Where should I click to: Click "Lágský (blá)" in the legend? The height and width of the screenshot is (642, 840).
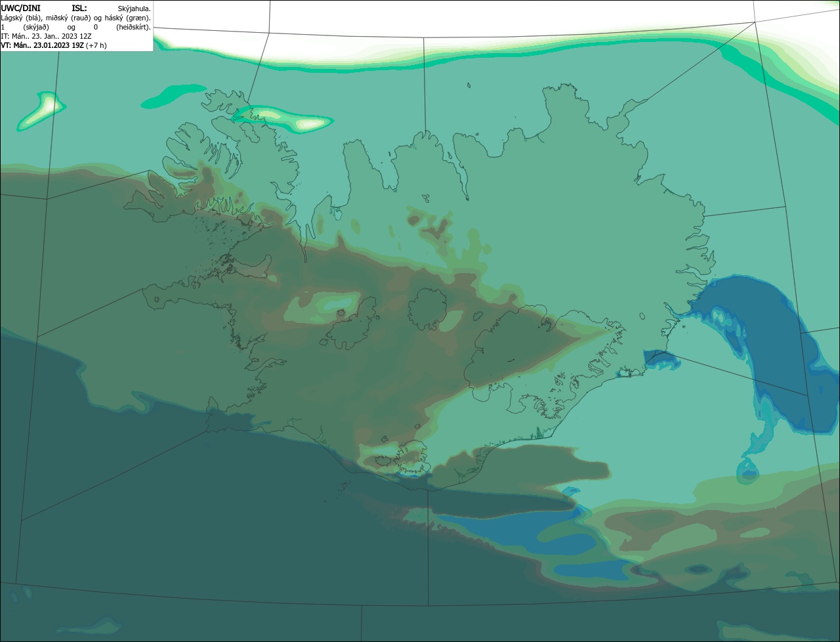pyautogui.click(x=20, y=18)
